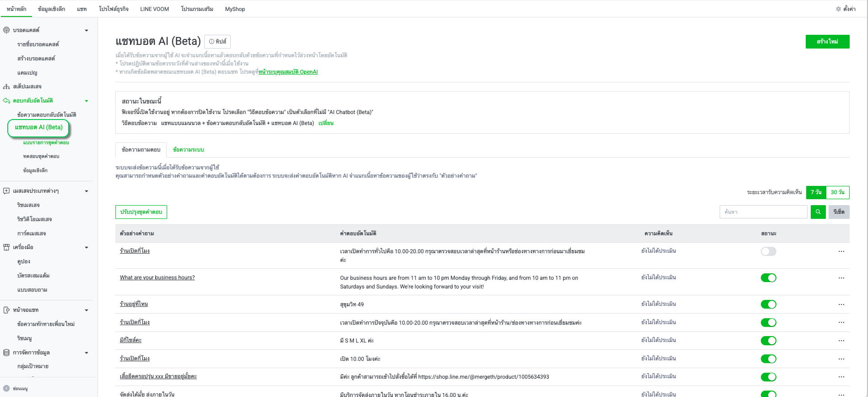Click the green magnifier search button
This screenshot has width=868, height=397.
pyautogui.click(x=818, y=212)
